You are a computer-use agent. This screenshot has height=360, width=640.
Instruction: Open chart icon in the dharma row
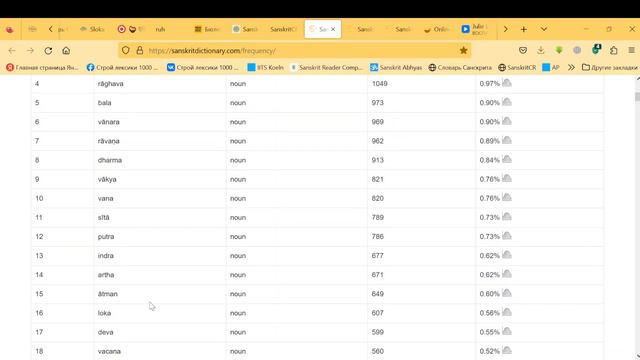[507, 160]
